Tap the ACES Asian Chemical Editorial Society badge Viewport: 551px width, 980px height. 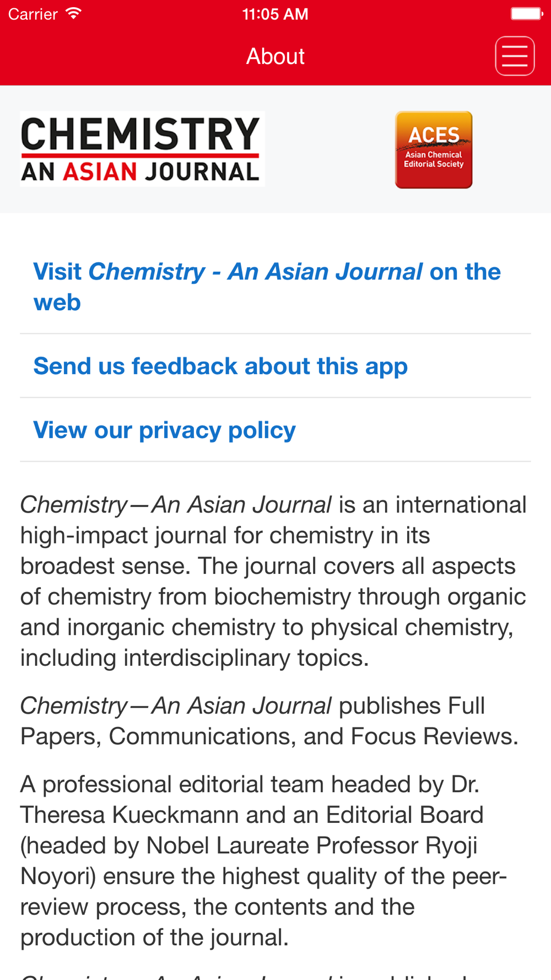(434, 150)
